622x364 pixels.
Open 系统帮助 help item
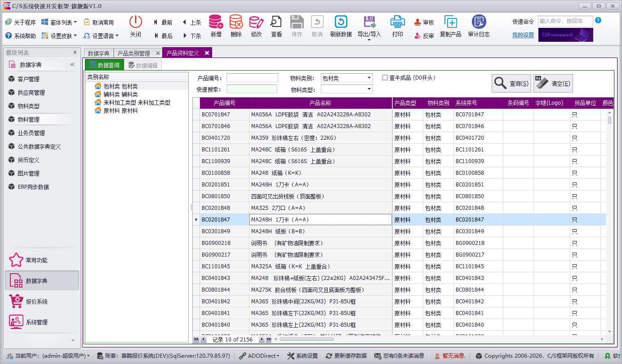pos(21,36)
